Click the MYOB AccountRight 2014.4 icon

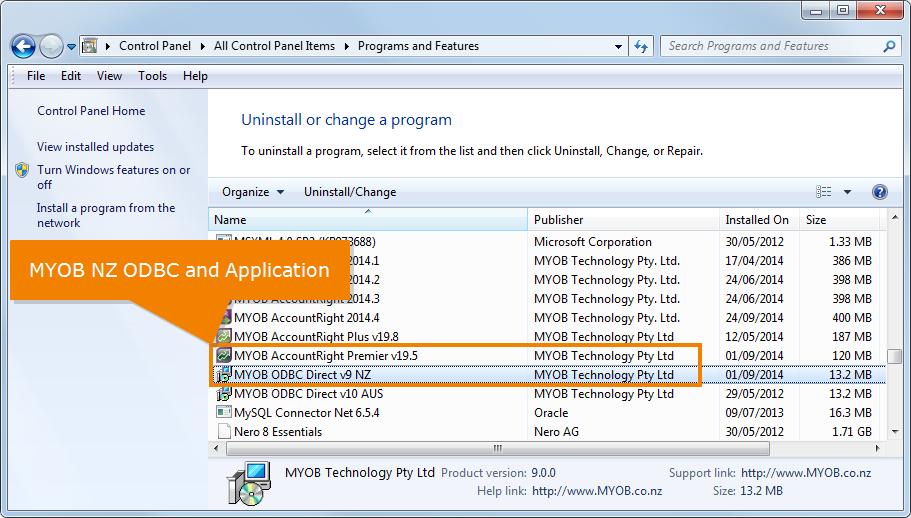click(224, 318)
